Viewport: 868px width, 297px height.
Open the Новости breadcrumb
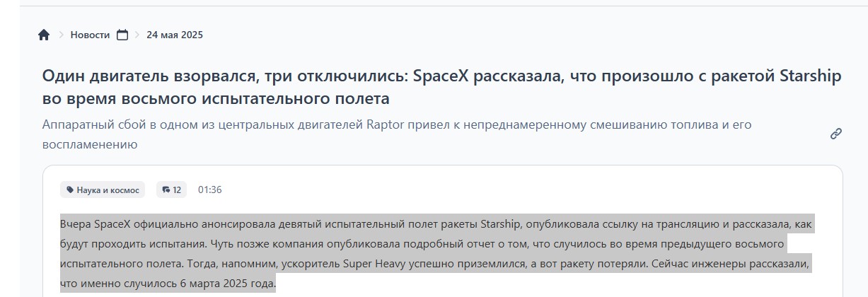tap(90, 35)
